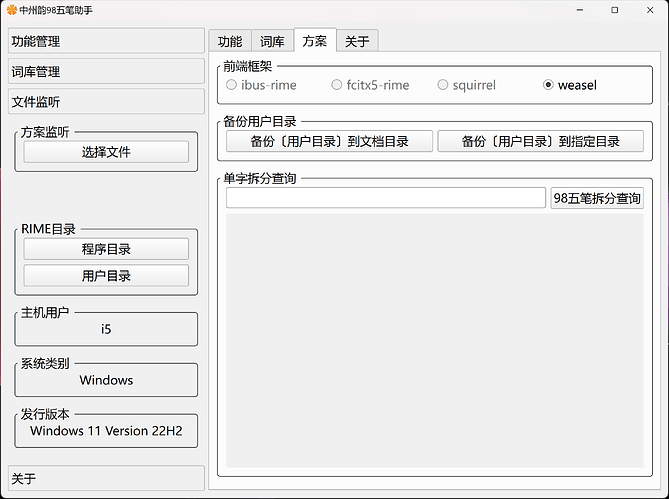Open the 用户目录 RIME folder
The height and width of the screenshot is (499, 669).
[106, 276]
